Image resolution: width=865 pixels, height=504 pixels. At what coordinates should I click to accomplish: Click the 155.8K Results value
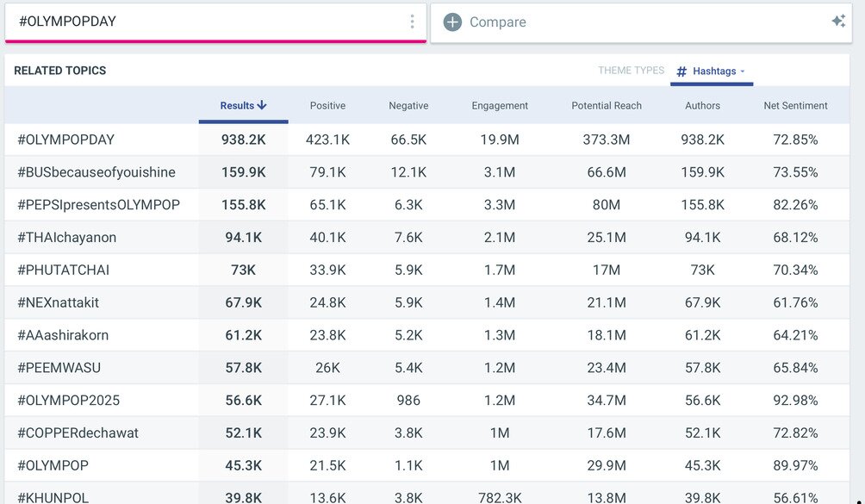pyautogui.click(x=243, y=204)
